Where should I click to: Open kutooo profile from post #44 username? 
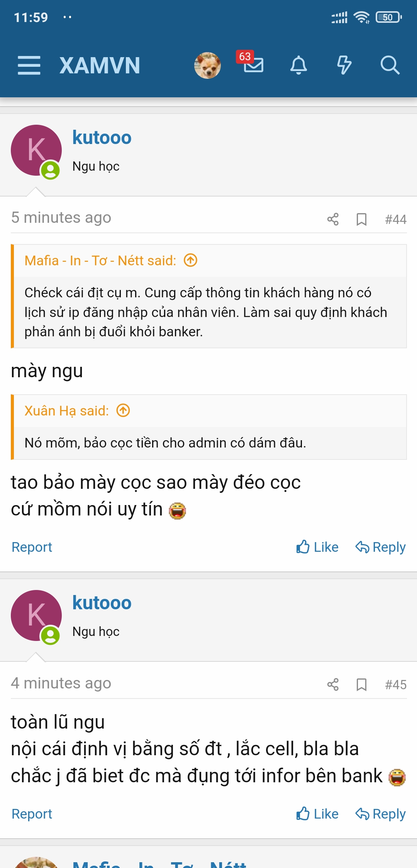pos(102,138)
